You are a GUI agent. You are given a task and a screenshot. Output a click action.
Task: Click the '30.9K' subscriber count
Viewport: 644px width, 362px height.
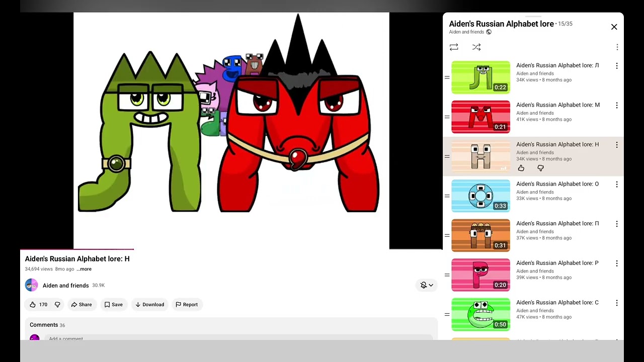point(99,286)
